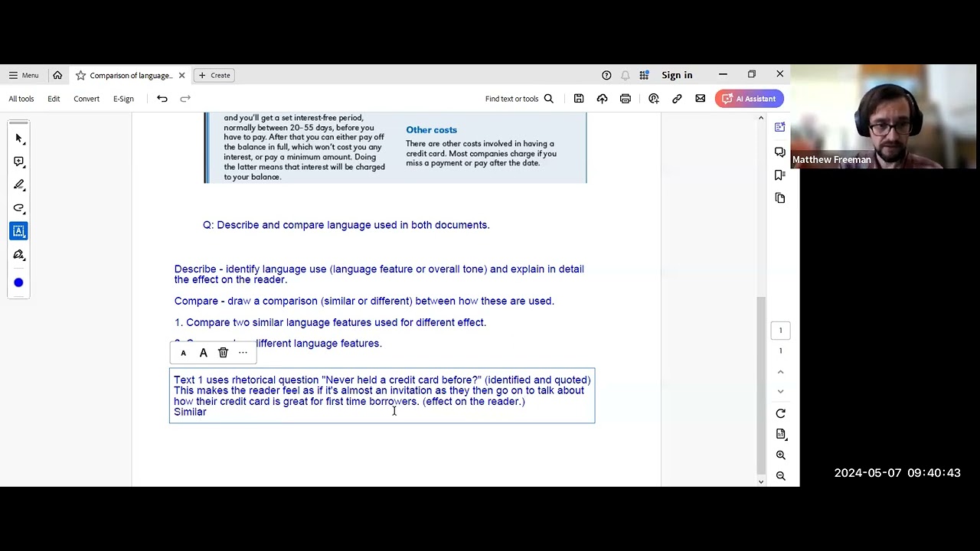The width and height of the screenshot is (980, 551).
Task: Star the document with the favorite icon
Action: pos(80,75)
